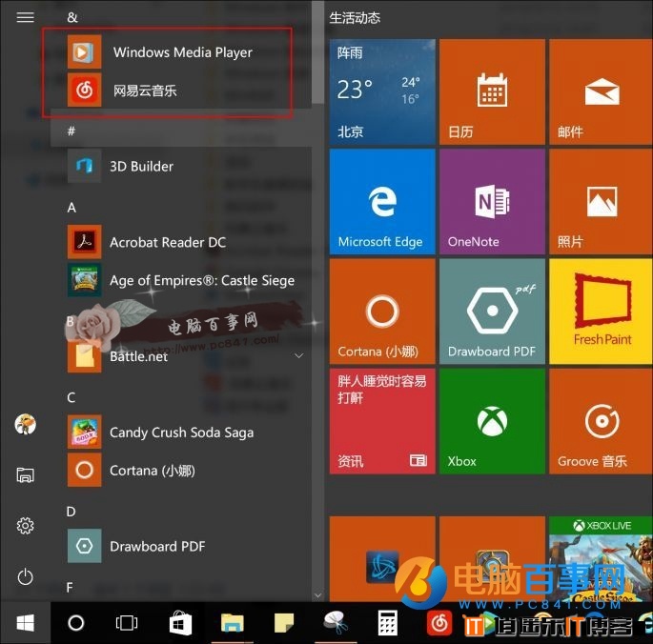This screenshot has width=653, height=644.
Task: Open the 日历 calendar tile
Action: click(492, 92)
